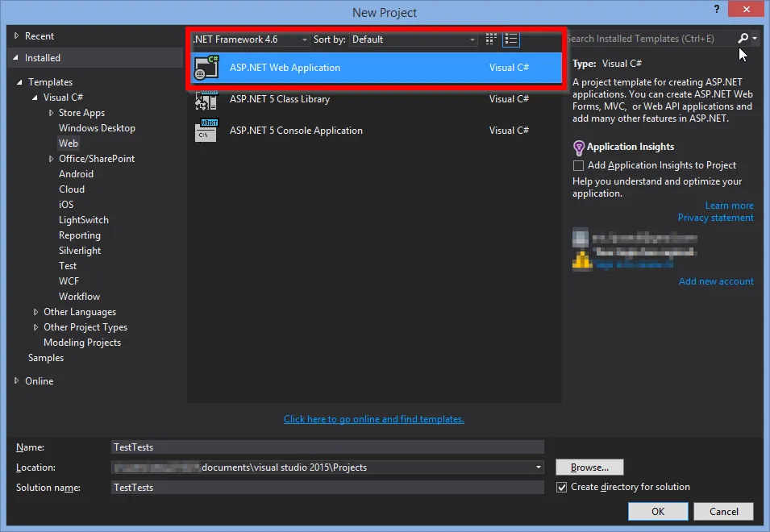Screen dimensions: 770x532
Task: Open the Privacy statement link
Action: click(x=715, y=218)
